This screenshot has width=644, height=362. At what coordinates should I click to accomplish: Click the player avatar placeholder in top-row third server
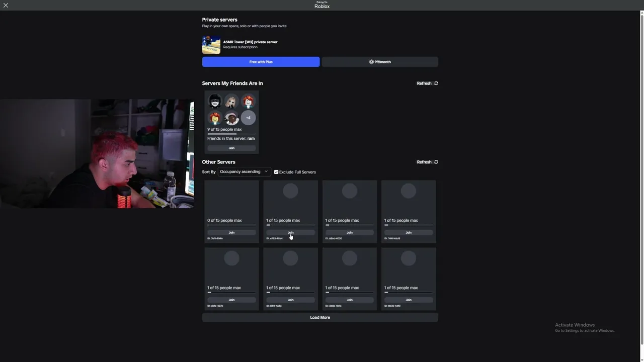point(349,191)
